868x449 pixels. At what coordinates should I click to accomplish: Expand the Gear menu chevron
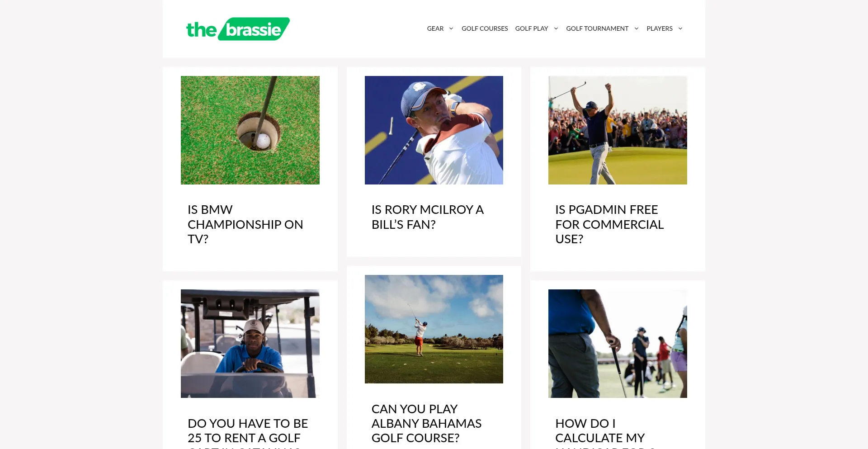point(451,28)
